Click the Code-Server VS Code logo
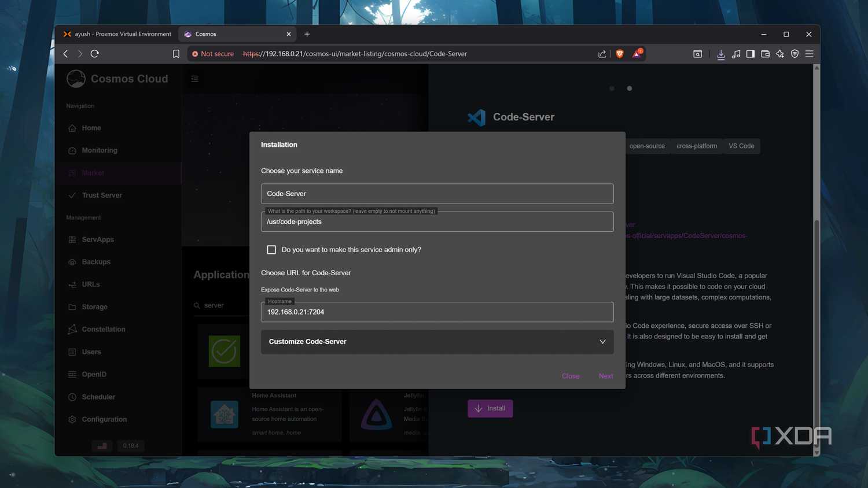 coord(477,117)
